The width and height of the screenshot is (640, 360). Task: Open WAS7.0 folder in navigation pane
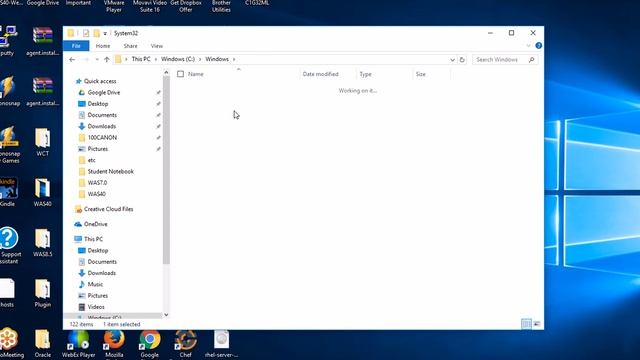pyautogui.click(x=97, y=182)
